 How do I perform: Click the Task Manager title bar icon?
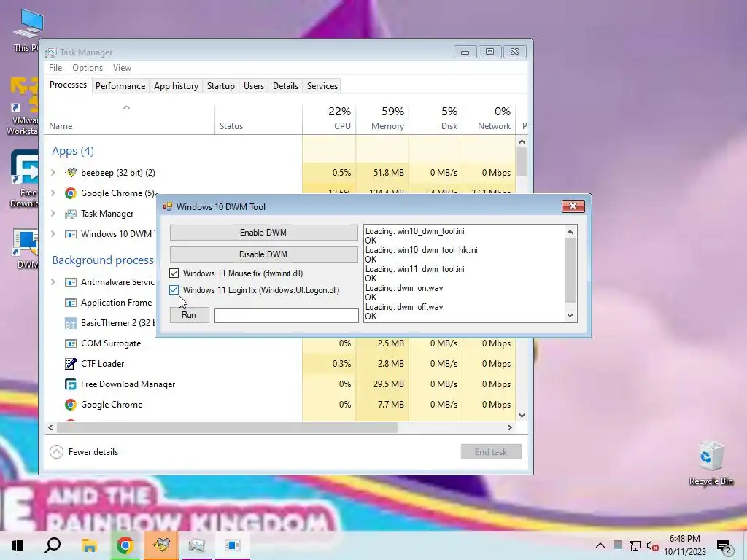(x=51, y=52)
